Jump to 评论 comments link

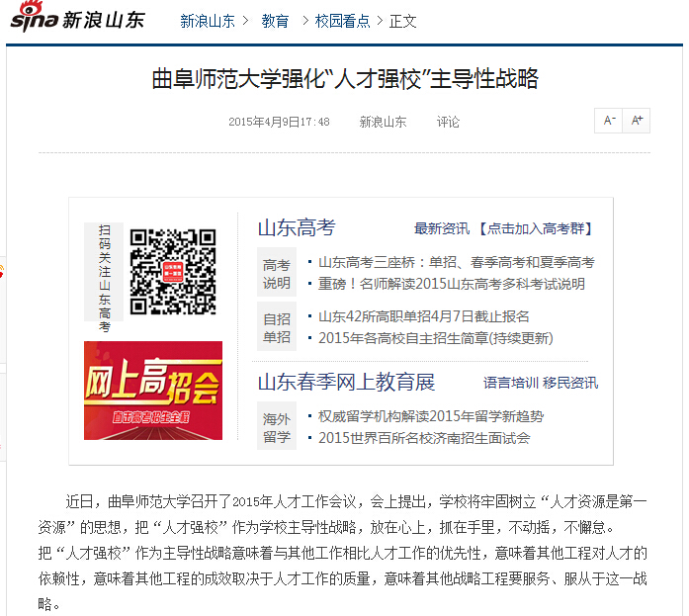click(449, 123)
